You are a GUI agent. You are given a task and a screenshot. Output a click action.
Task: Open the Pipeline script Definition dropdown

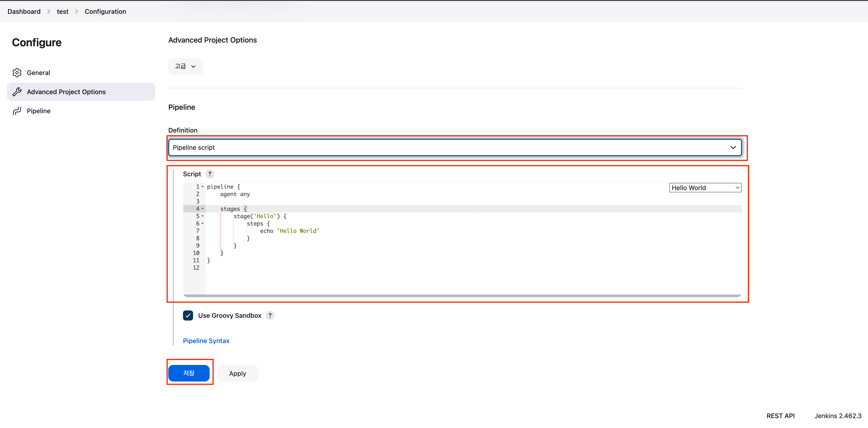(455, 147)
